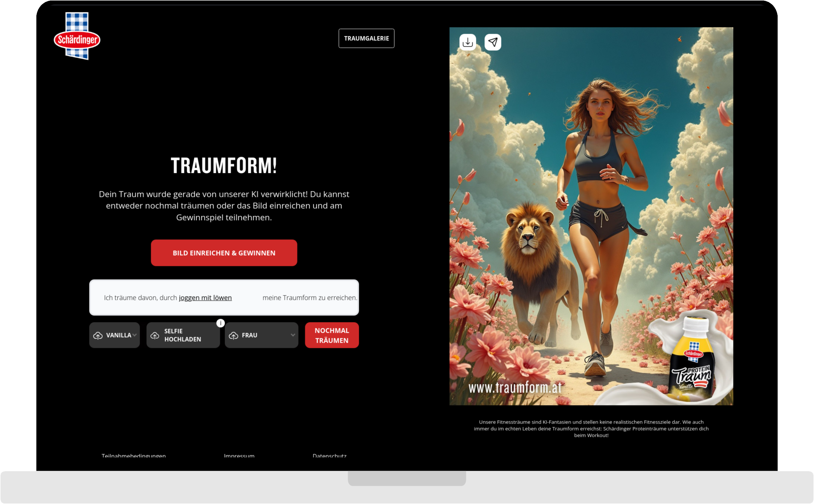814x504 pixels.
Task: Download the generated dream image
Action: tap(468, 42)
